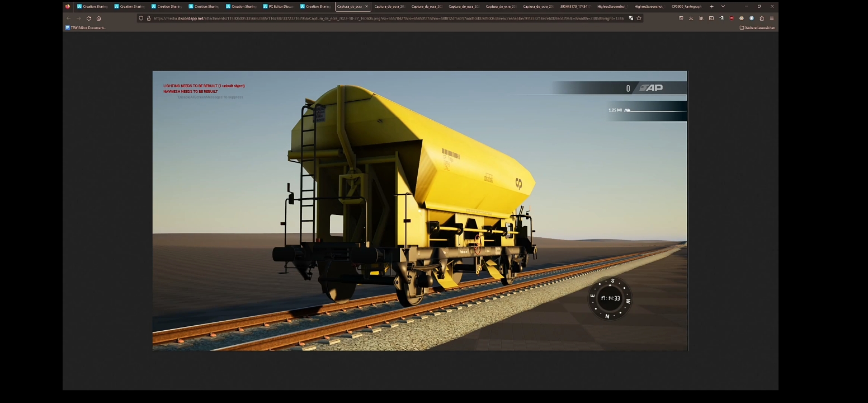Open Firefox View from the tab bar logo
This screenshot has width=868, height=403.
(68, 7)
